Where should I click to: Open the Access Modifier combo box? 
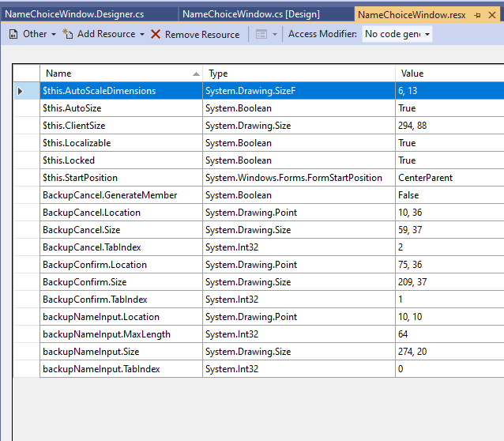397,34
